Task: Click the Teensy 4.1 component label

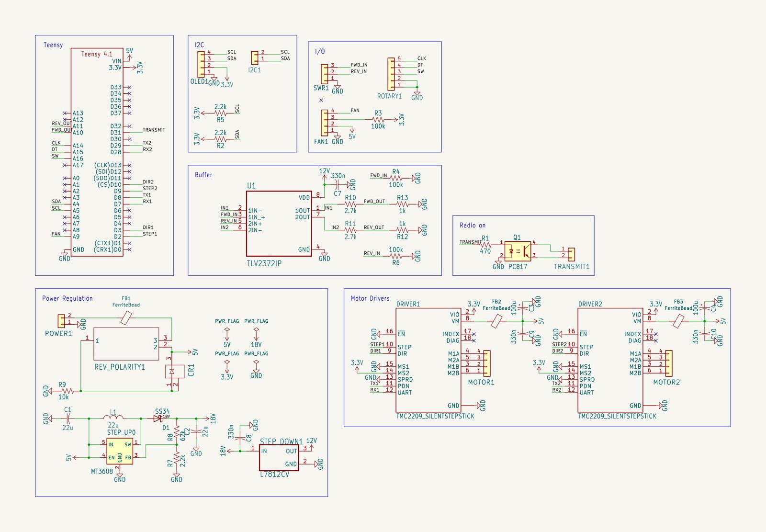Action: (x=97, y=54)
